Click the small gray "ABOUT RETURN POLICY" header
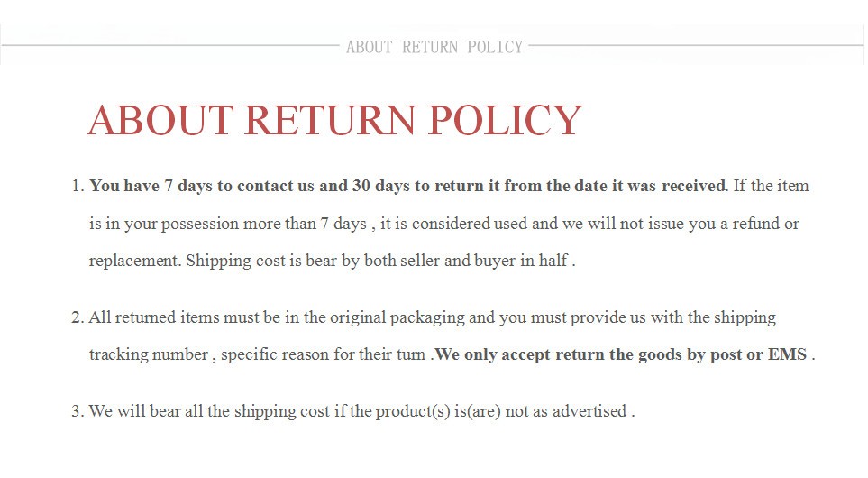Viewport: 868px width, 478px height. 434,47
